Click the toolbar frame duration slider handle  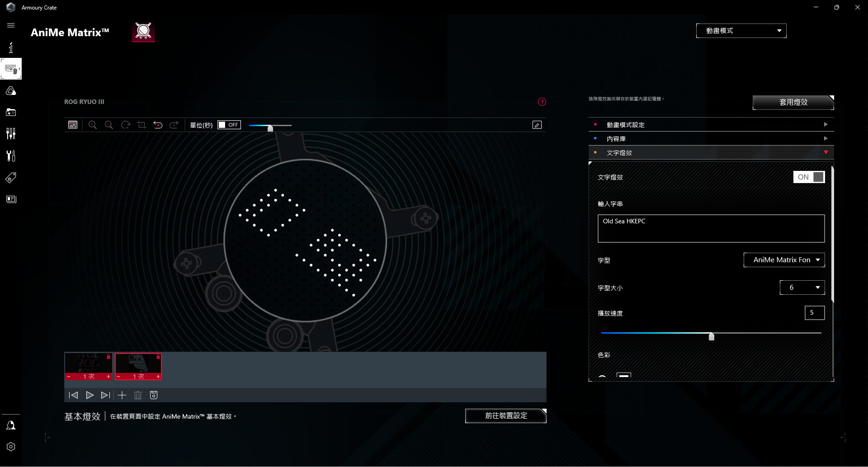coord(270,128)
